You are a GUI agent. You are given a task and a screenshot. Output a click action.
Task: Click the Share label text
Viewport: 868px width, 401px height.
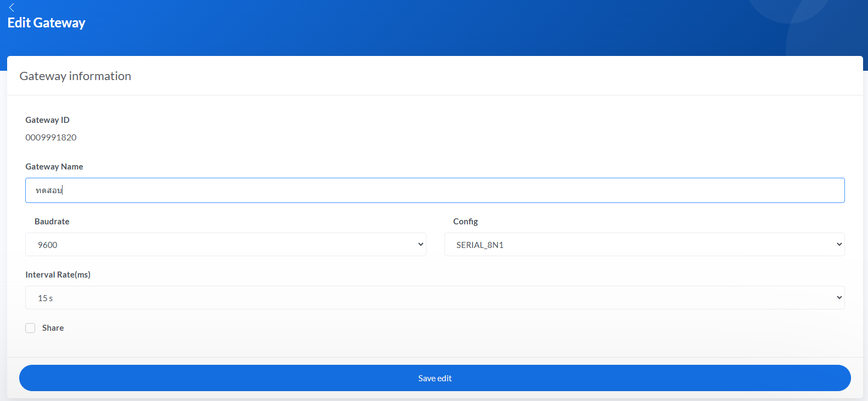[x=53, y=328]
